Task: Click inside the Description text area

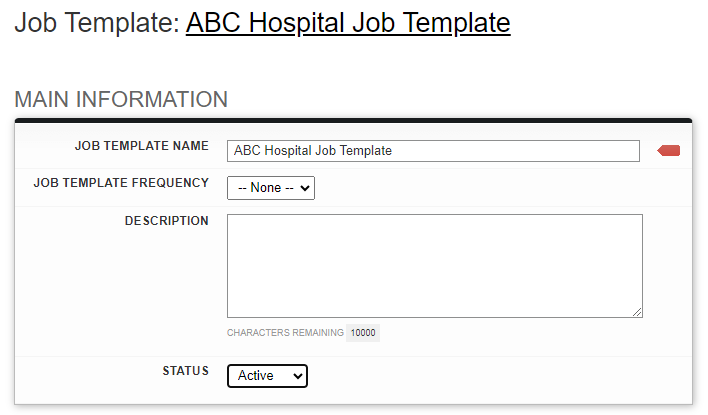Action: click(x=435, y=266)
